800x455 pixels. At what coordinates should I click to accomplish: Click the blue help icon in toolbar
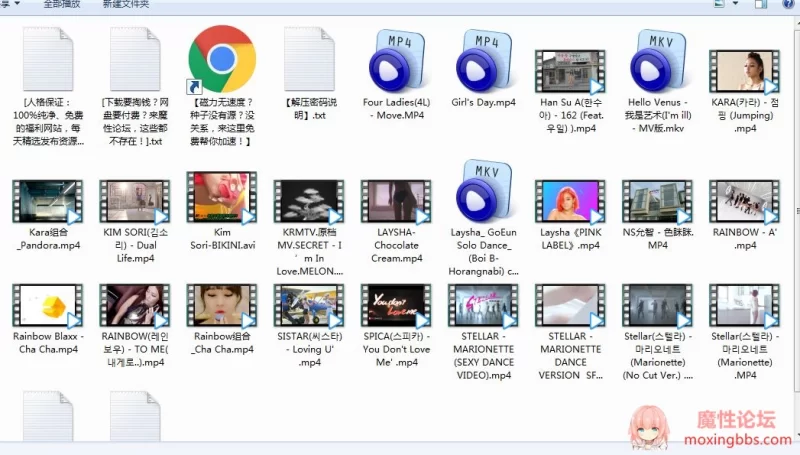tap(788, 4)
